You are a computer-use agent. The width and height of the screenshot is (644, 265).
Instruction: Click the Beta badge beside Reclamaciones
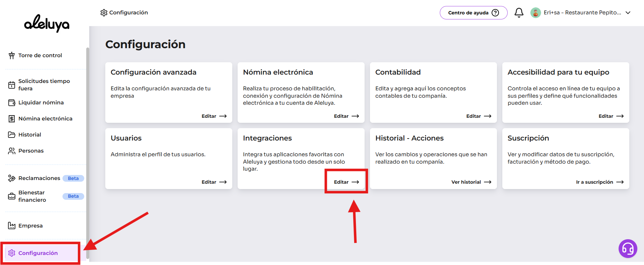[x=73, y=178]
